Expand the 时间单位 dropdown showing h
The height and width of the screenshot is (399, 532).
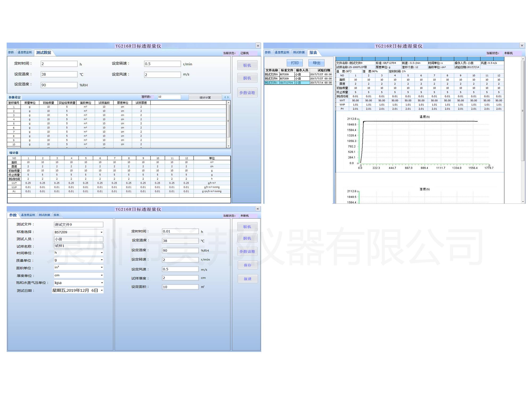101,253
